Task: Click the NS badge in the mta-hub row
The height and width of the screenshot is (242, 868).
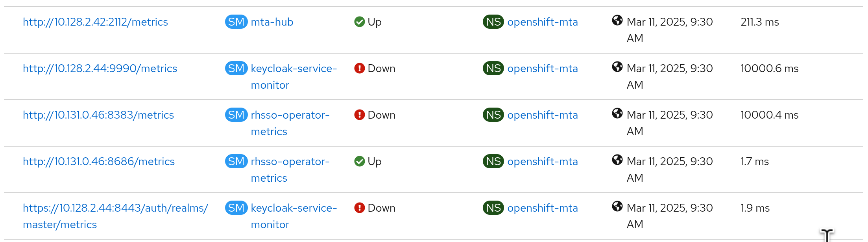Action: [x=493, y=22]
